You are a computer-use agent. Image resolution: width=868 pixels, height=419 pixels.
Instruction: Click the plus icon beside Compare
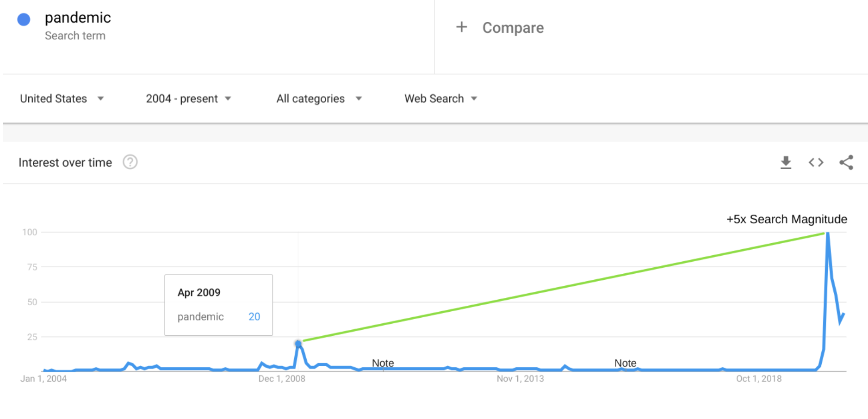coord(461,27)
